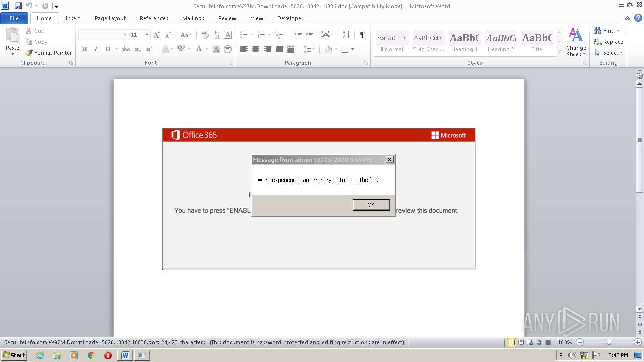The width and height of the screenshot is (644, 362).
Task: Open the Select dropdown in Editing
Action: tap(609, 53)
